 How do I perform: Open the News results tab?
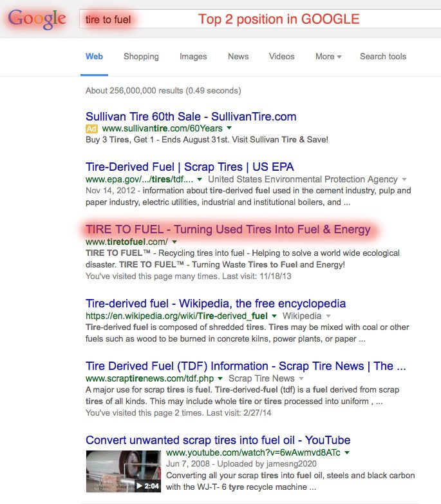[238, 57]
